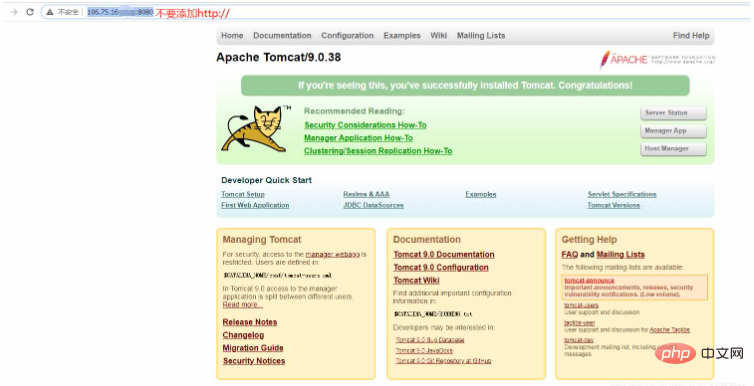Open Security Considerations How-To link
The image size is (754, 386).
[x=365, y=125]
